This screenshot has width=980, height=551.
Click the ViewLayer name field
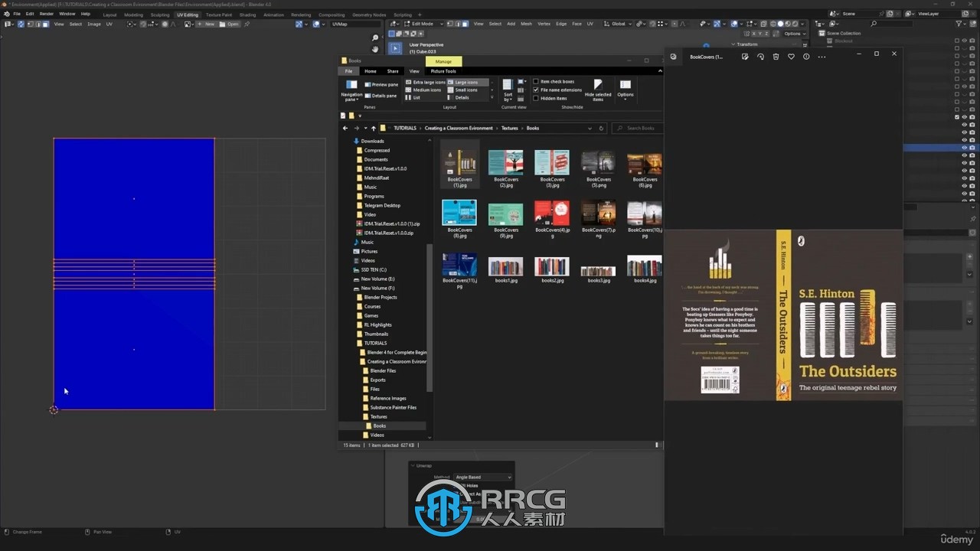[x=938, y=14]
